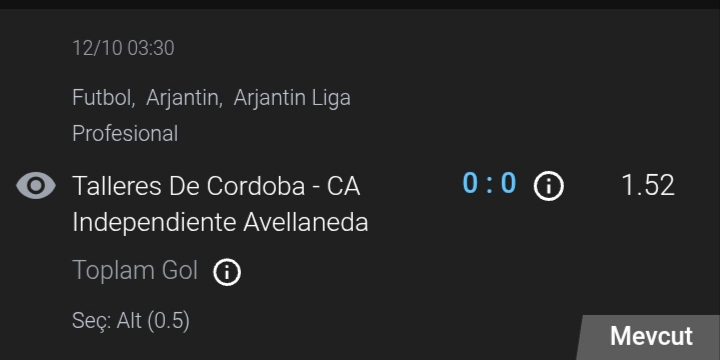Open info icon beside Toplam Gol

pyautogui.click(x=227, y=272)
